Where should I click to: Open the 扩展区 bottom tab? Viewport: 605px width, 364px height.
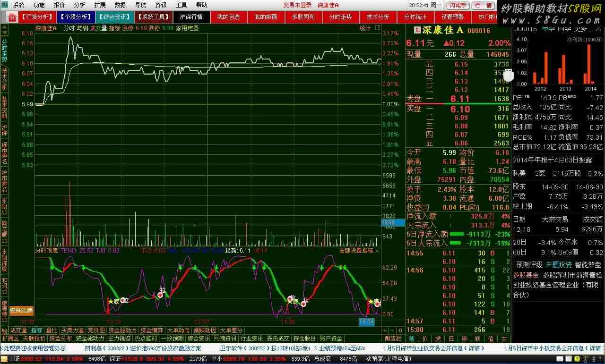tap(10, 339)
